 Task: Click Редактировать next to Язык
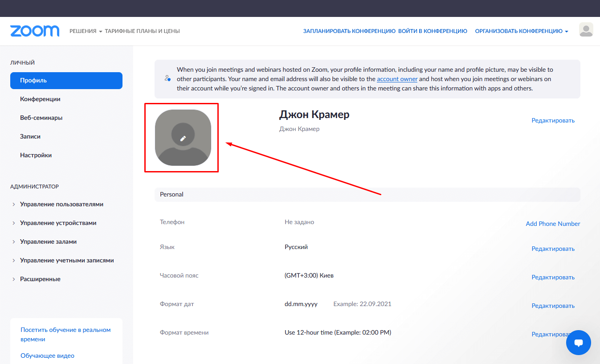pos(553,249)
